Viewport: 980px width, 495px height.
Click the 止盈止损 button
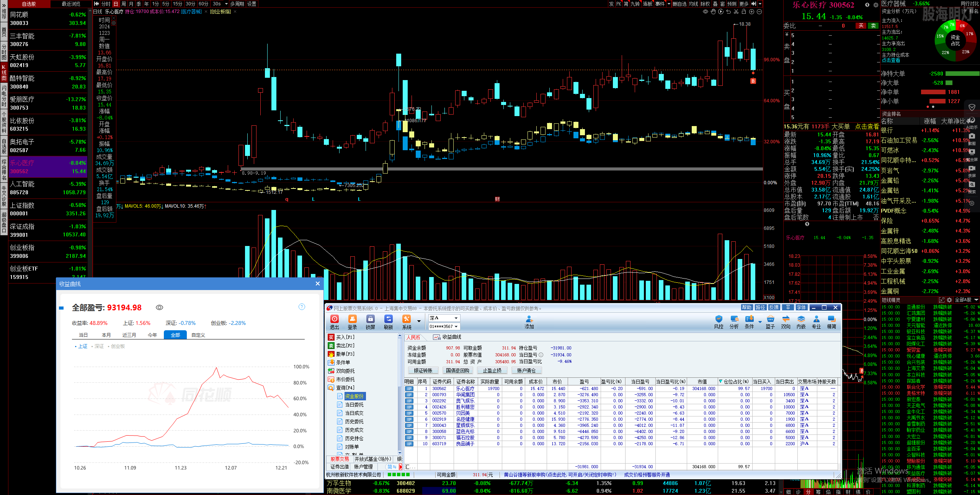pyautogui.click(x=492, y=370)
